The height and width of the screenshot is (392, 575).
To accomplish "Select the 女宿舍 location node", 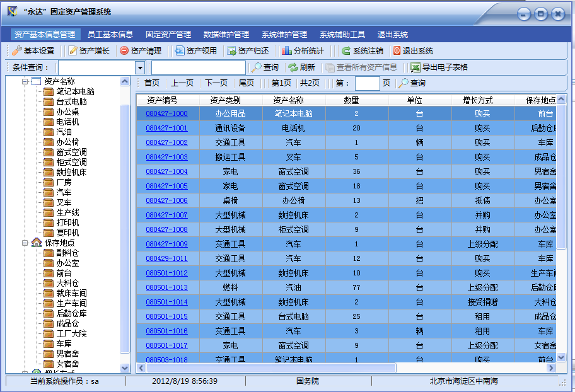I will coord(67,364).
